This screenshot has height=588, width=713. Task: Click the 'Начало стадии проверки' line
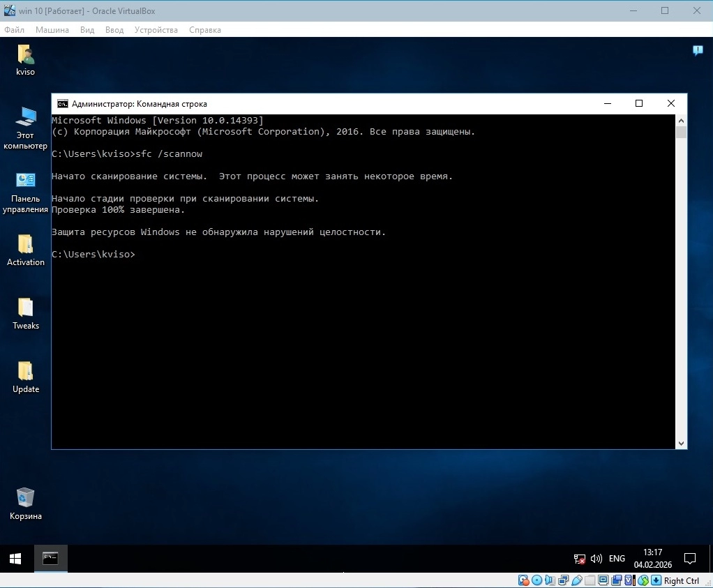[186, 198]
